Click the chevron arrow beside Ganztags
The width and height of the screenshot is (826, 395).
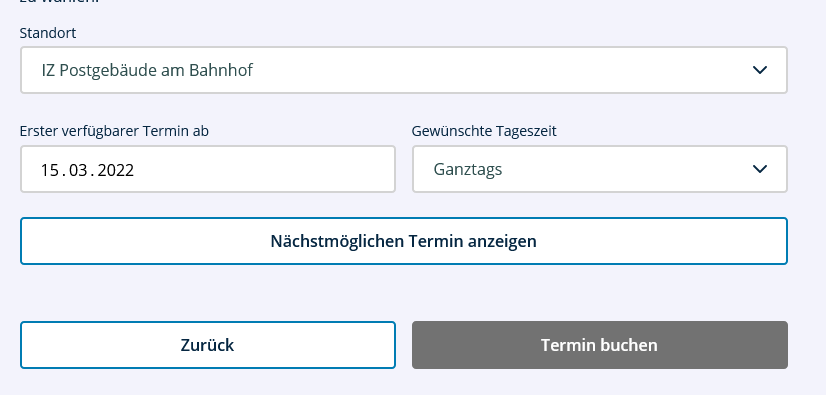coord(760,169)
